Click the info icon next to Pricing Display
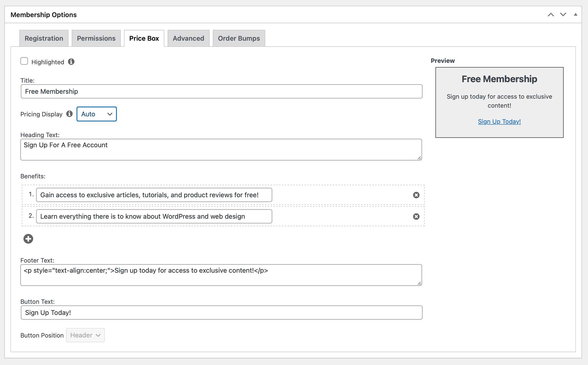The width and height of the screenshot is (588, 365). point(69,114)
